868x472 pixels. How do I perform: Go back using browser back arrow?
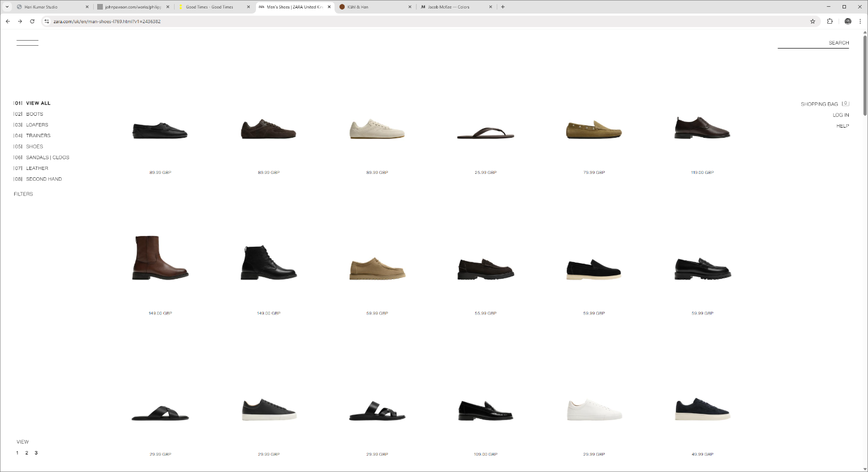click(x=8, y=21)
